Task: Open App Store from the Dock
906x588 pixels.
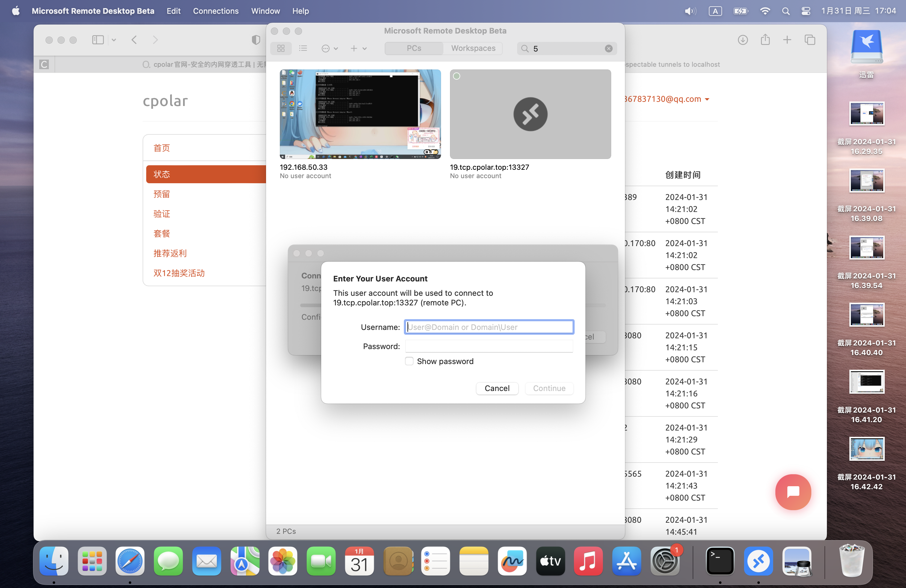Action: click(x=626, y=561)
